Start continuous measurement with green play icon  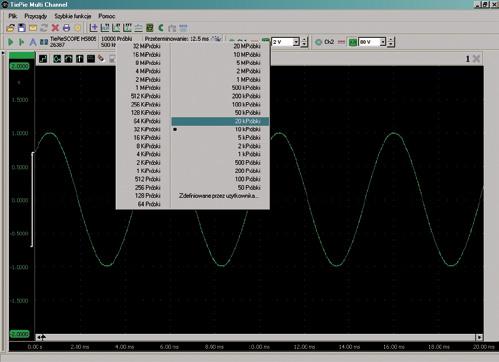(11, 42)
